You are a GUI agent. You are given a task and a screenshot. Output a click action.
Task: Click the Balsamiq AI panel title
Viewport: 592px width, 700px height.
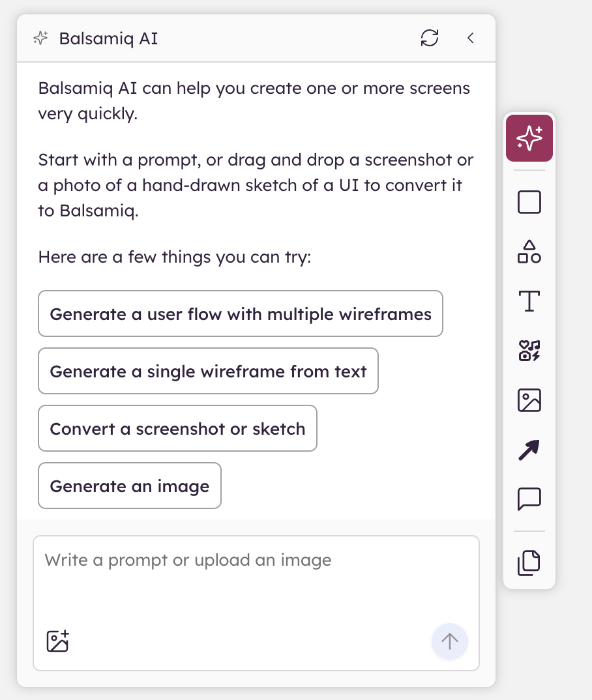(108, 39)
